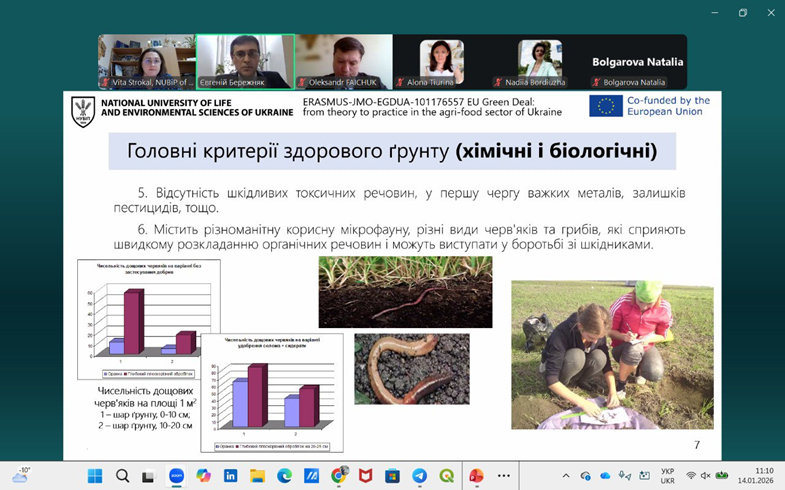Click the security tray icon next to the chevron

pos(585,475)
